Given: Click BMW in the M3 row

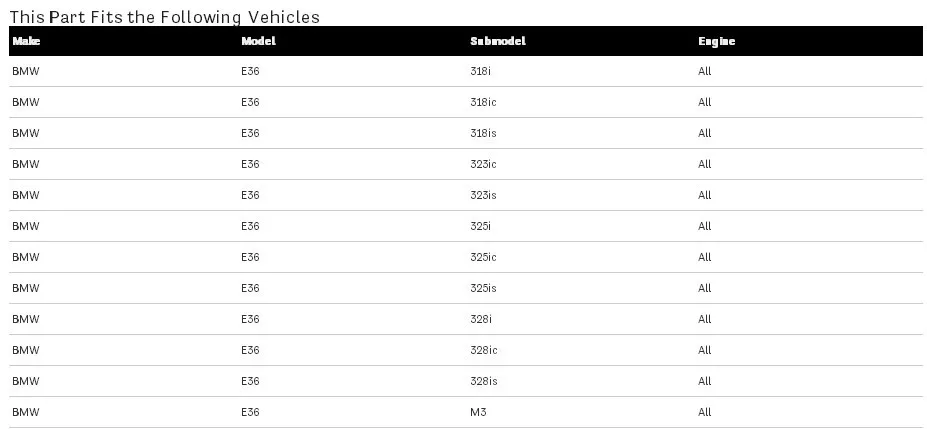Looking at the screenshot, I should tap(25, 412).
